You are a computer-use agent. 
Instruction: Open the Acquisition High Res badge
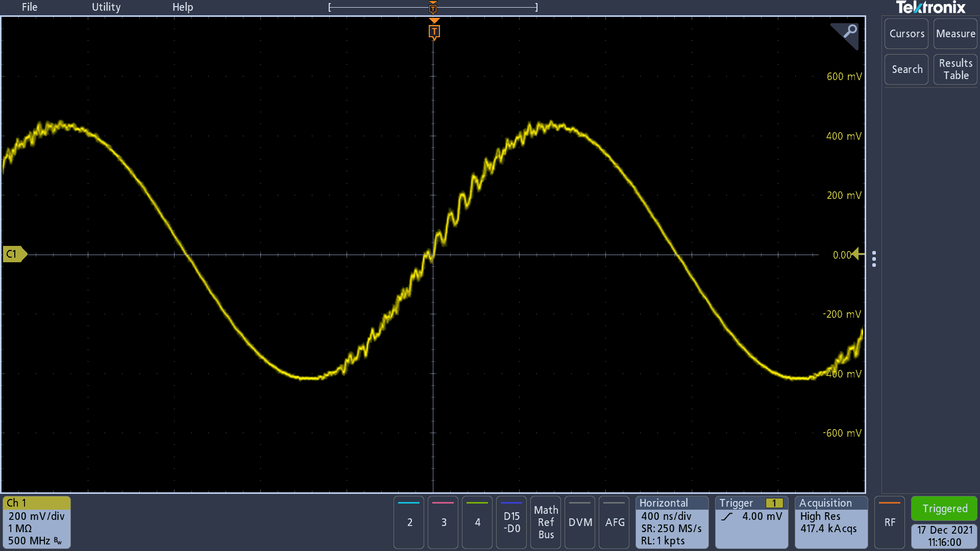point(830,521)
